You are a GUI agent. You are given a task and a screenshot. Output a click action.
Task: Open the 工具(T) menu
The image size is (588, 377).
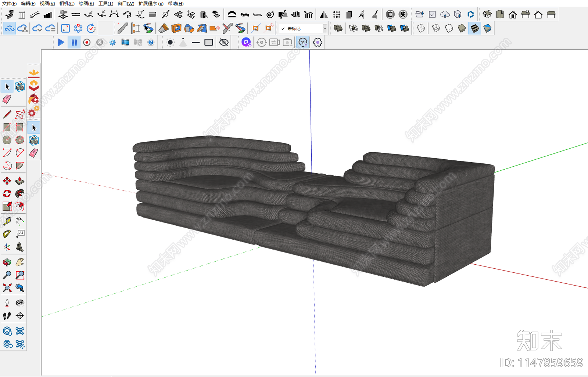pos(106,4)
